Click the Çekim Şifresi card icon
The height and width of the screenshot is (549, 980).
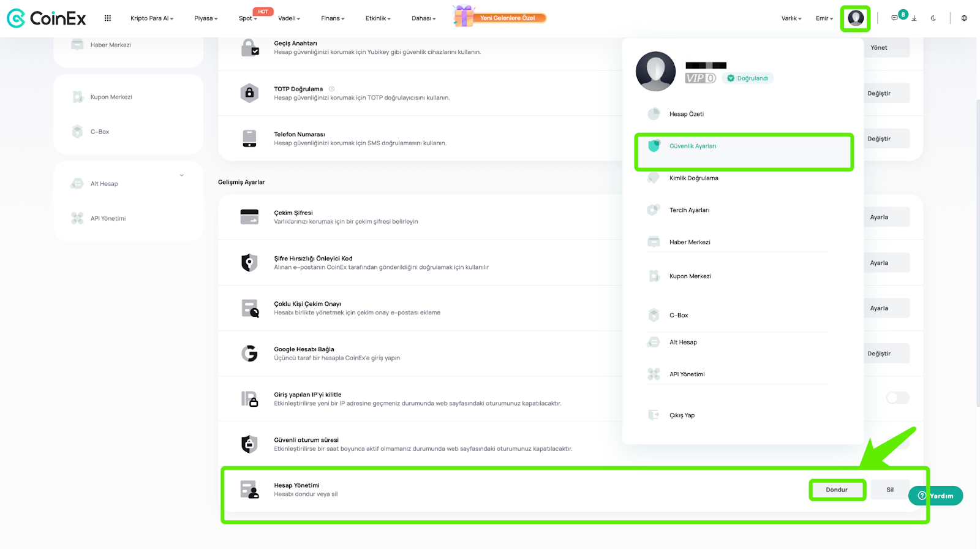coord(249,217)
